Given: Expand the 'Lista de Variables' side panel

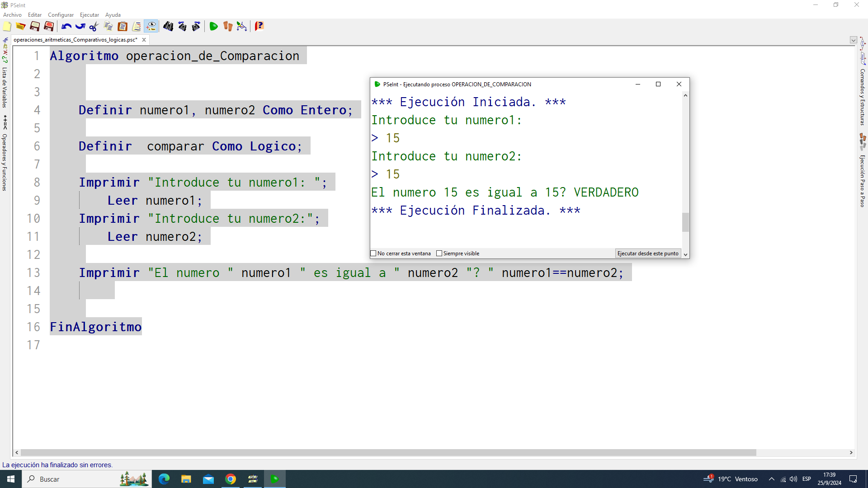Looking at the screenshot, I should [5, 86].
